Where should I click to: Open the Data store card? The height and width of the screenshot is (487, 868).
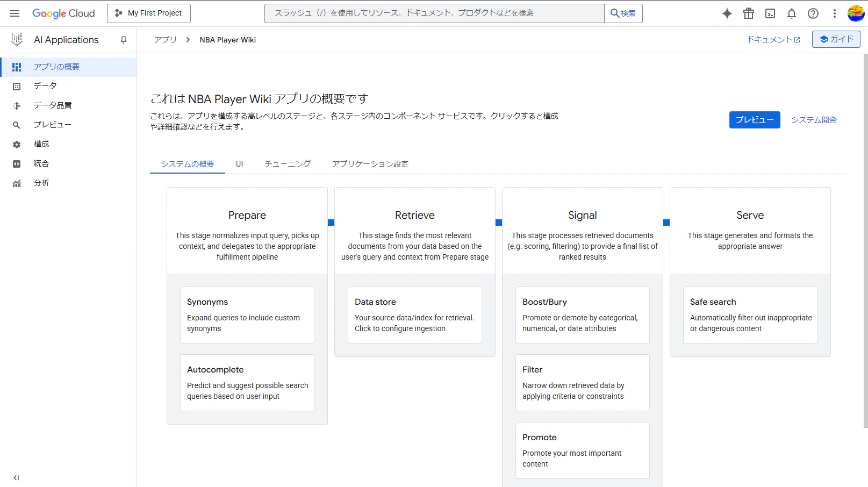tap(415, 315)
